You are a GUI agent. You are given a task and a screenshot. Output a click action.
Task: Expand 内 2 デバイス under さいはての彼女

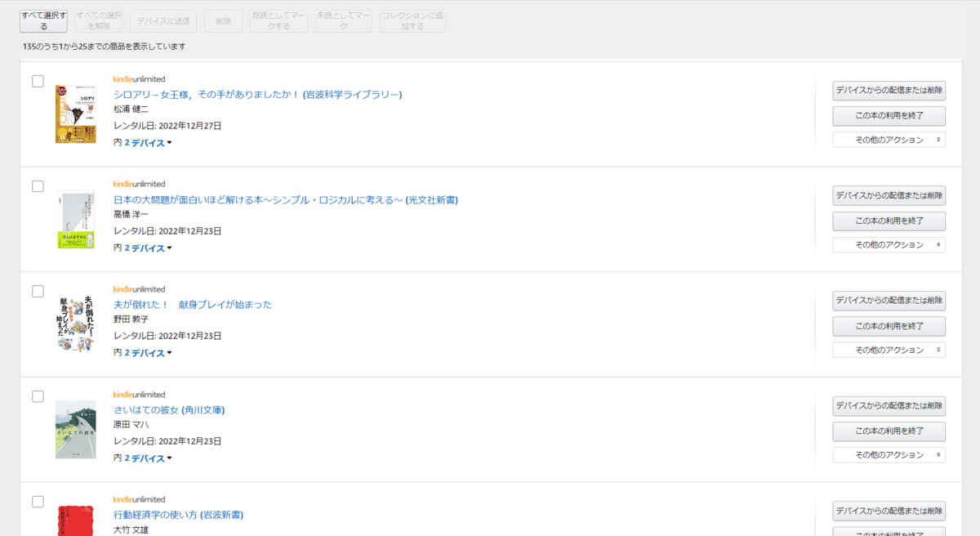[143, 458]
